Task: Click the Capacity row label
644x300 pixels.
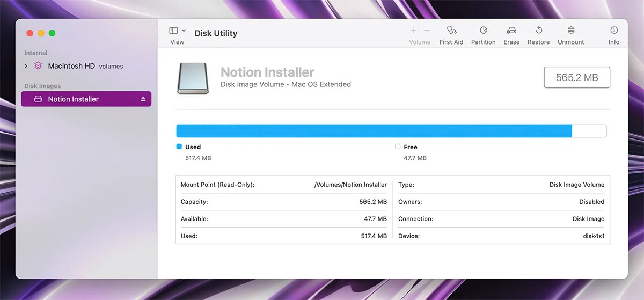Action: coord(194,202)
